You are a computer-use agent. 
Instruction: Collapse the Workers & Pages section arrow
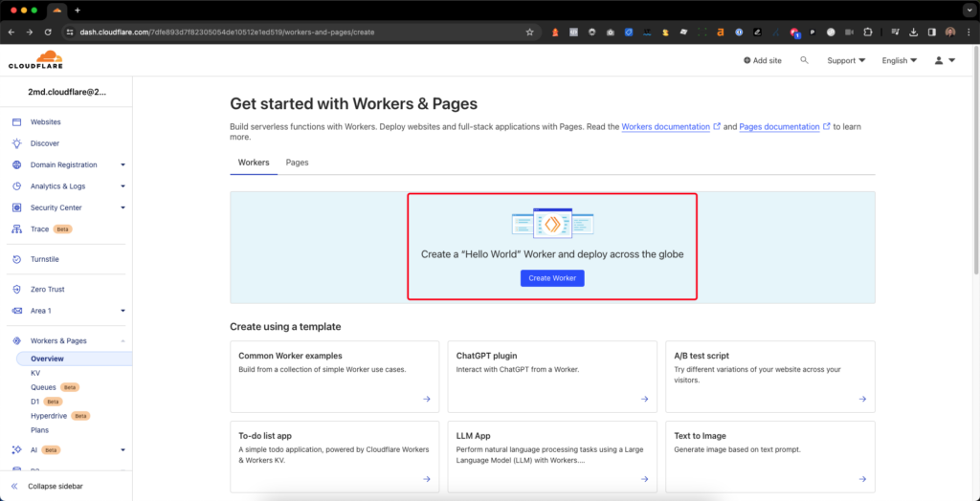click(x=123, y=341)
